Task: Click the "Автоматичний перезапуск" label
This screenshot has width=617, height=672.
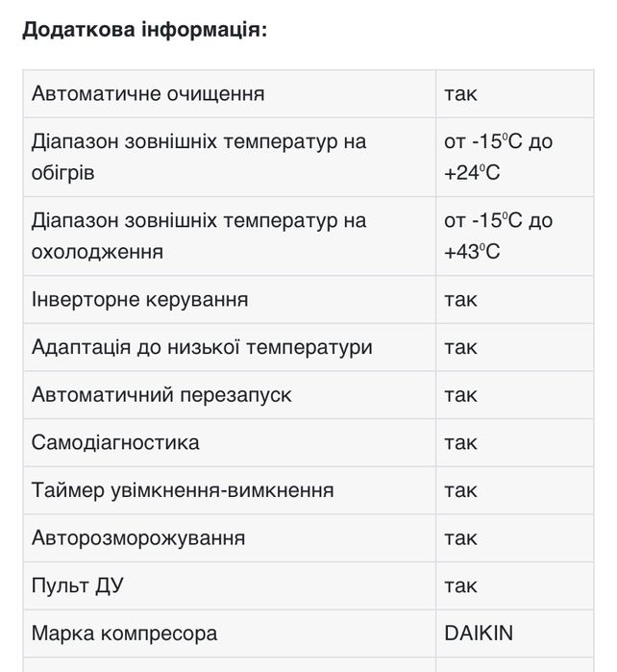Action: [x=161, y=395]
